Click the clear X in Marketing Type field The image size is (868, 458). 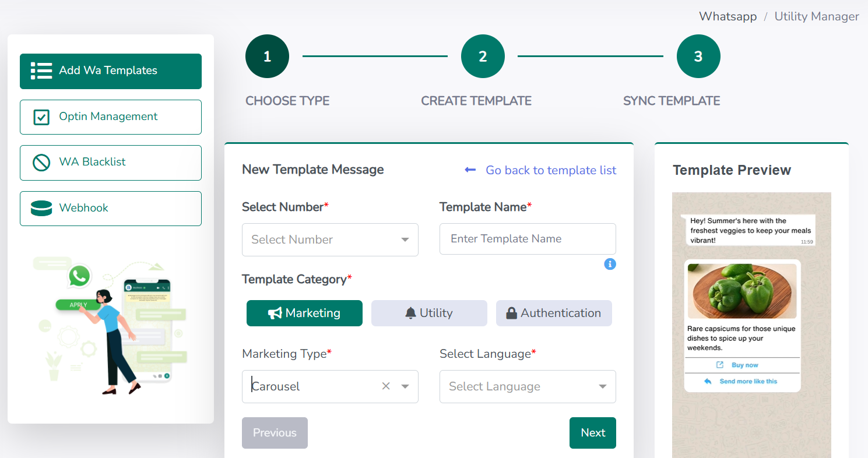(x=385, y=386)
